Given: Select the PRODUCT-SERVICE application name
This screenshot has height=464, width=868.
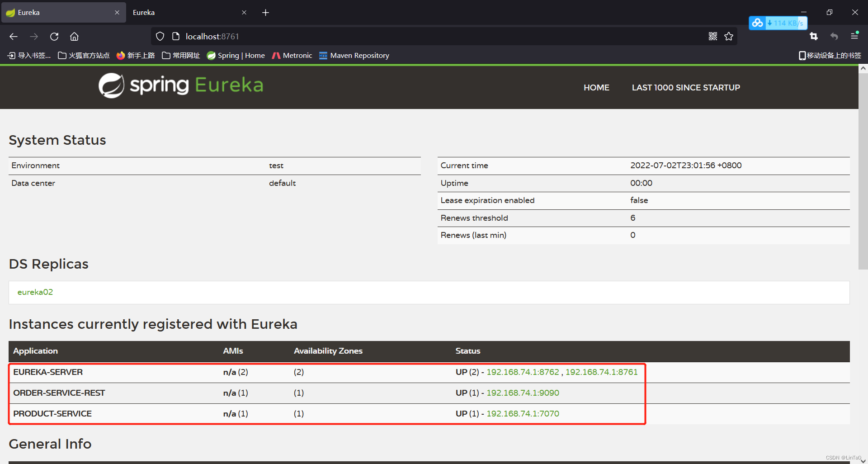Looking at the screenshot, I should tap(52, 414).
